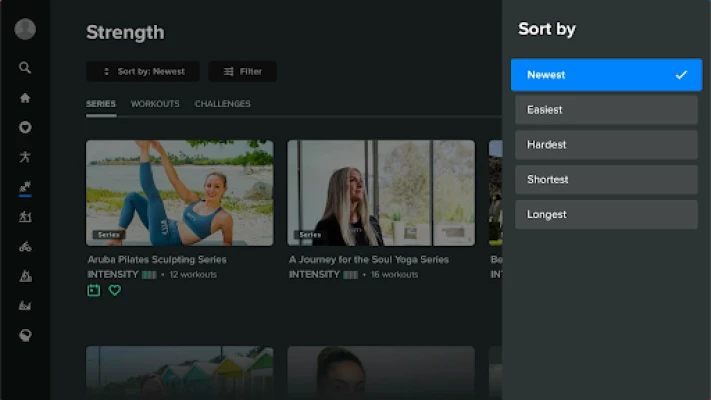Open the mindfulness head sidebar icon
This screenshot has height=400, width=711.
(x=25, y=336)
